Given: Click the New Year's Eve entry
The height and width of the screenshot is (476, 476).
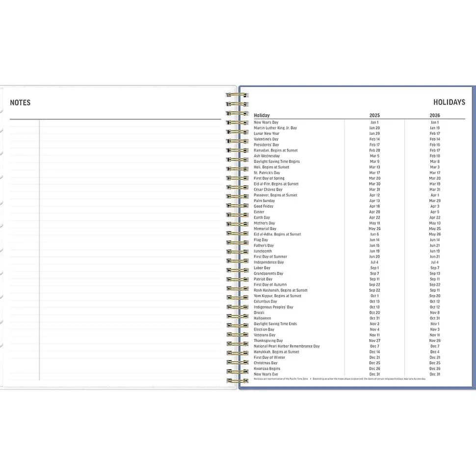Looking at the screenshot, I should 265,374.
